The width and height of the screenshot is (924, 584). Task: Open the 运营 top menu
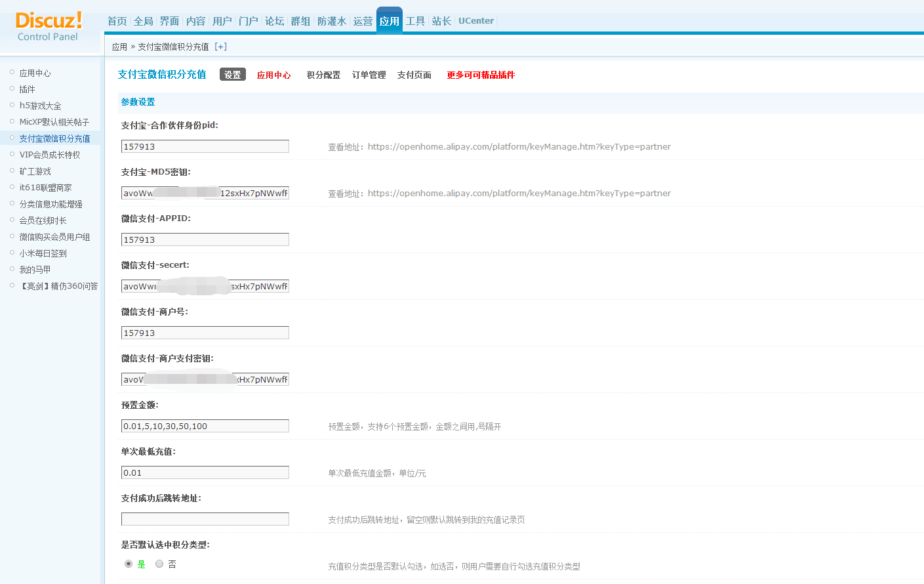click(363, 21)
